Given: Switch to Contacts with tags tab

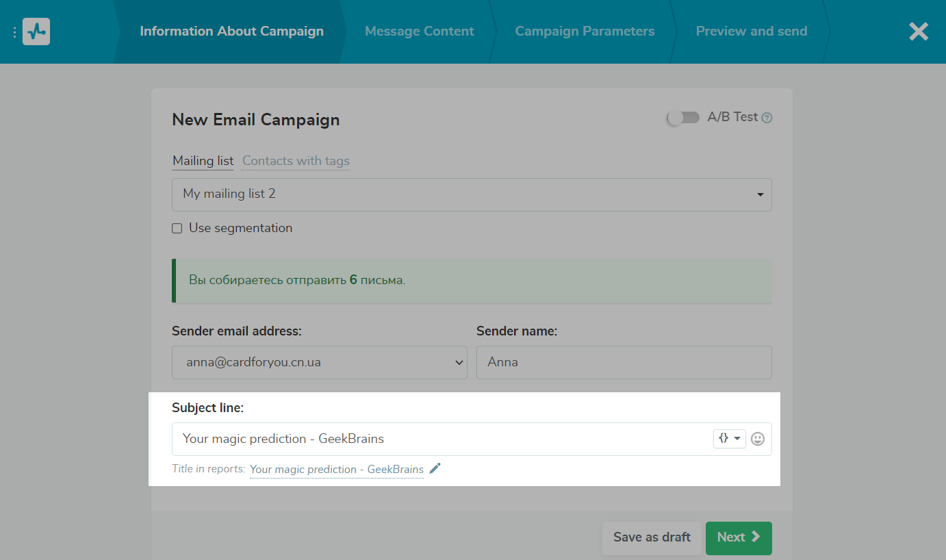Looking at the screenshot, I should click(296, 161).
